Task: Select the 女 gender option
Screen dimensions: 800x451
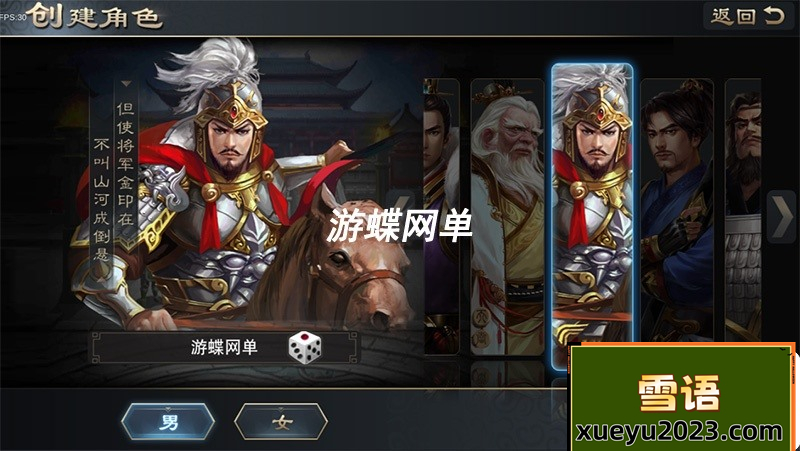Action: [x=281, y=422]
